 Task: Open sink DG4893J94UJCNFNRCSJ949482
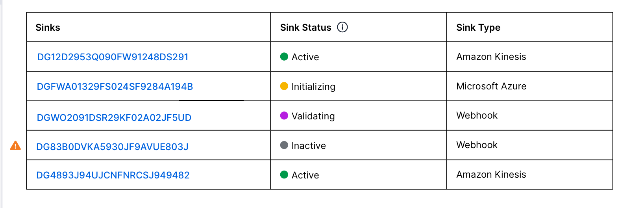tap(113, 175)
